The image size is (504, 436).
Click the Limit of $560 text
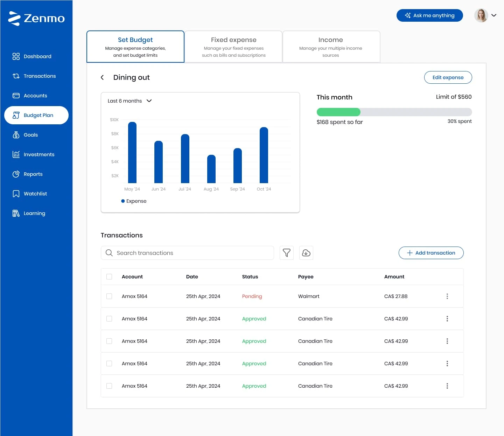pos(454,97)
